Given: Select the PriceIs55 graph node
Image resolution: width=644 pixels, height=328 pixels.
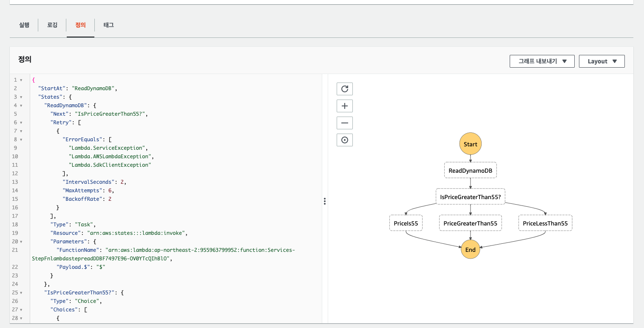Looking at the screenshot, I should [x=406, y=223].
